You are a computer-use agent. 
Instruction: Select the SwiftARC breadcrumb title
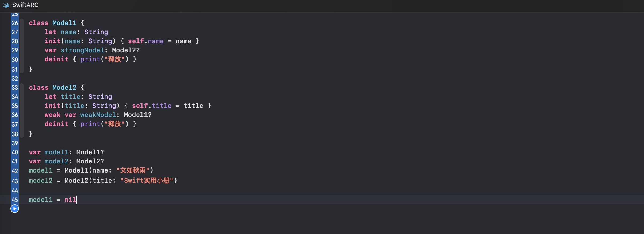tap(25, 5)
